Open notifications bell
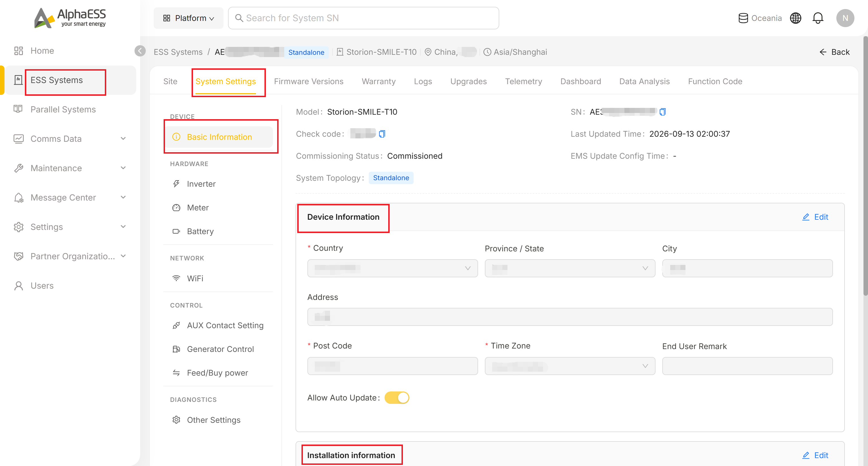This screenshot has width=868, height=466. [818, 18]
